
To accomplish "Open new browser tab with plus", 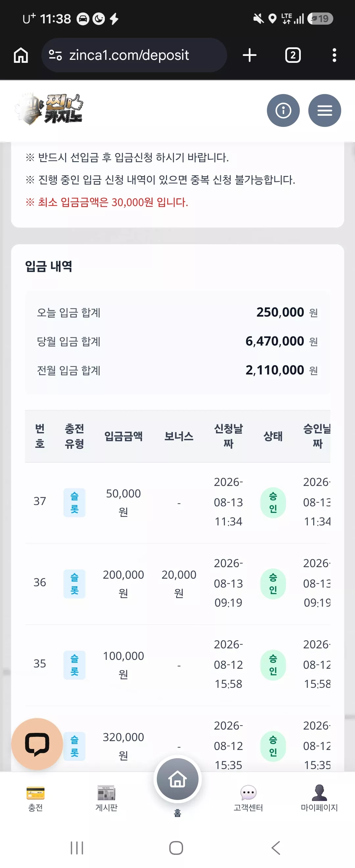I will click(x=249, y=55).
